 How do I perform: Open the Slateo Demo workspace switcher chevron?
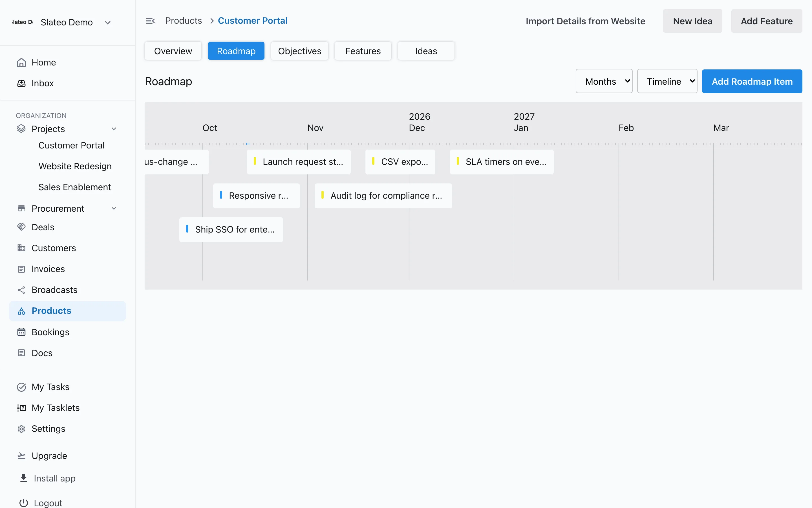coord(108,23)
